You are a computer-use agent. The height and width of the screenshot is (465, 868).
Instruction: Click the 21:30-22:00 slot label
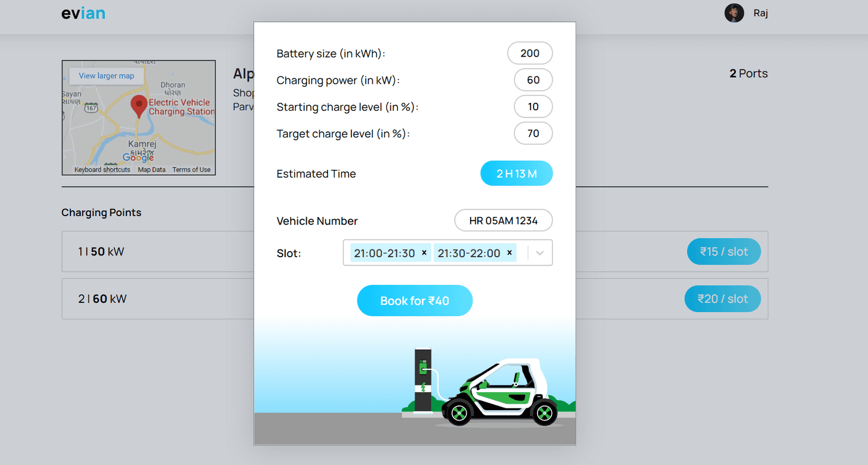469,253
